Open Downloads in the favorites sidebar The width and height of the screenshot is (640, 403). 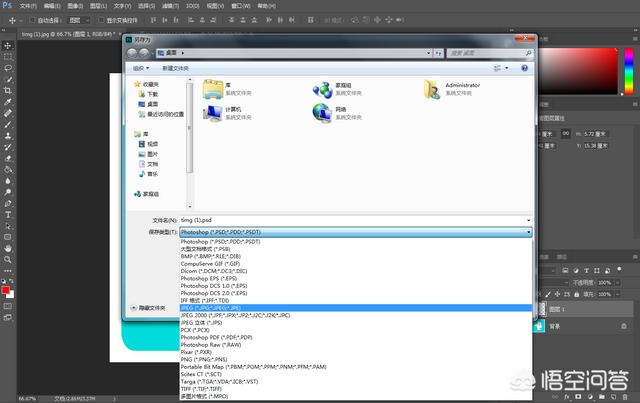pyautogui.click(x=148, y=94)
